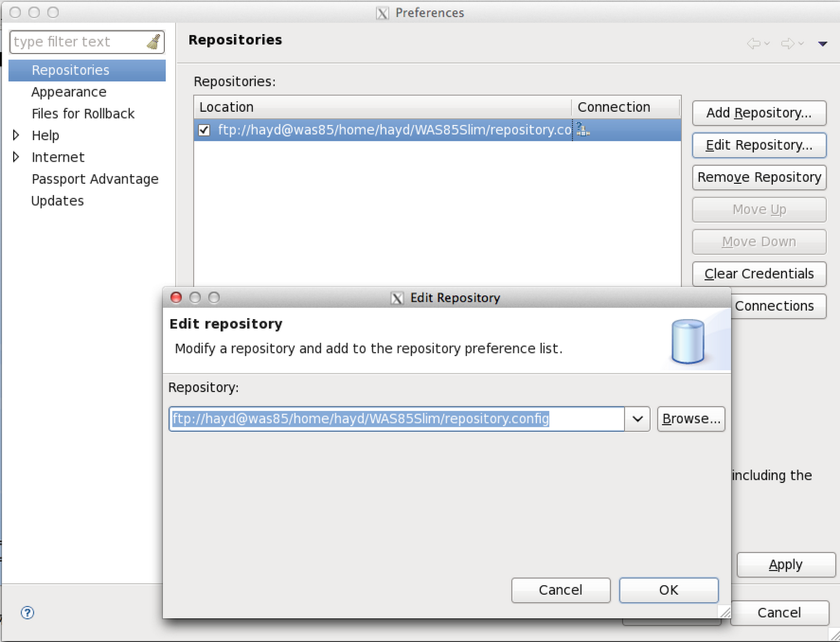
Task: Confirm the repository edit with OK
Action: point(668,590)
